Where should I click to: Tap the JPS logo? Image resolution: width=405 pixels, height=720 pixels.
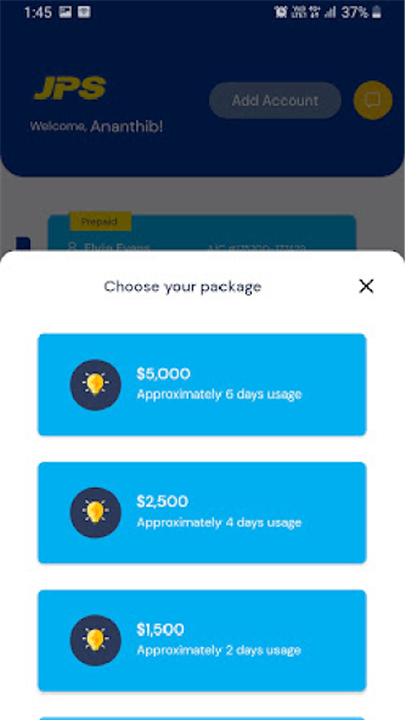pos(70,88)
